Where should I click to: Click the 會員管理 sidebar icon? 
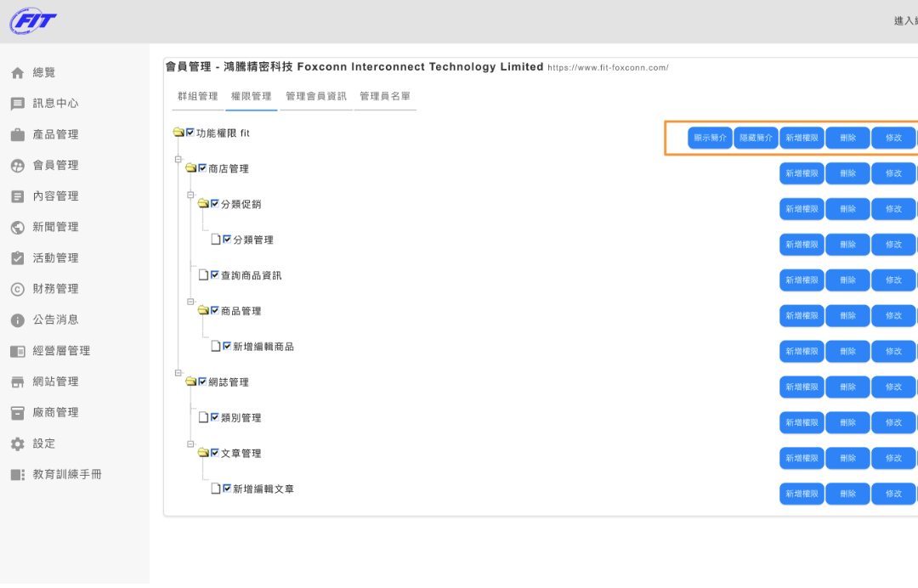click(18, 166)
